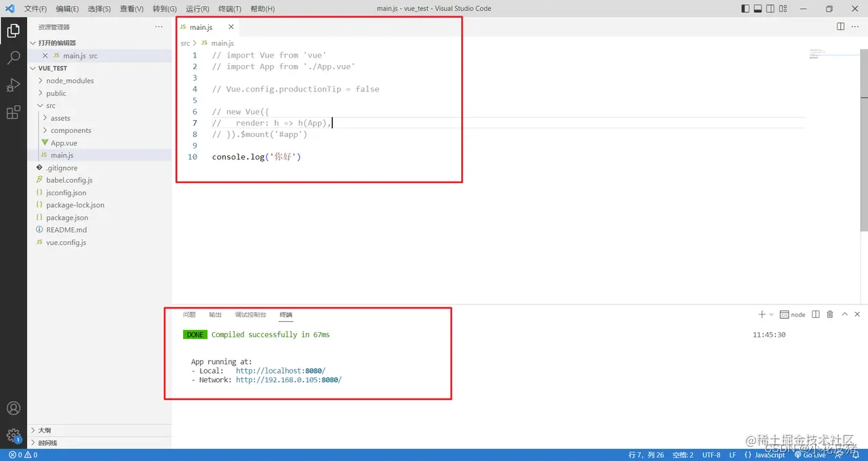Open the Explorer view in activity bar
This screenshot has width=868, height=461.
pyautogui.click(x=13, y=31)
